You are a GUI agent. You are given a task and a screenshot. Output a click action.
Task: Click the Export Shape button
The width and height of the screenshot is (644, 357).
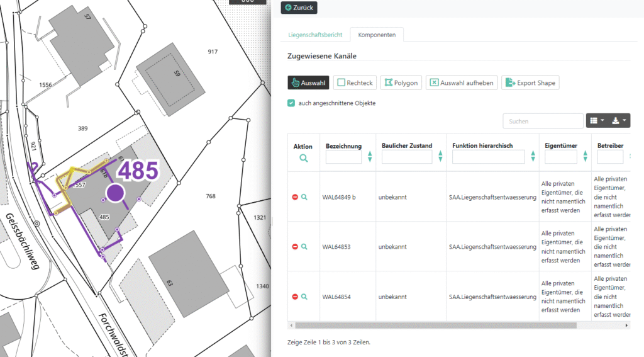(x=530, y=82)
